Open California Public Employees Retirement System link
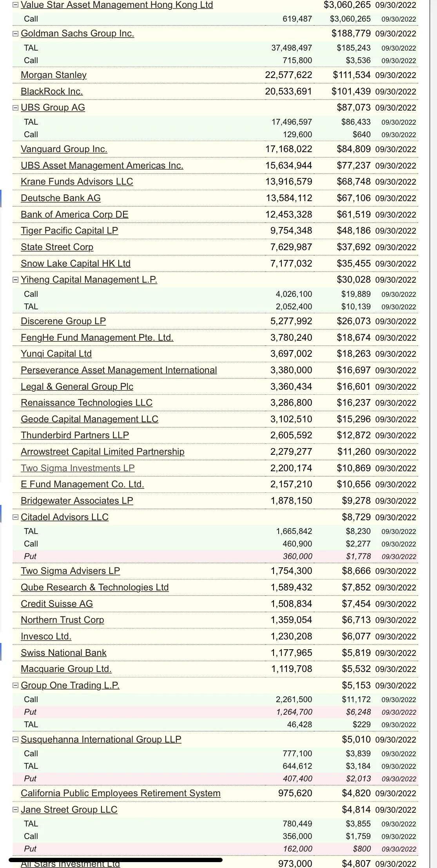The width and height of the screenshot is (437, 868). 121,793
